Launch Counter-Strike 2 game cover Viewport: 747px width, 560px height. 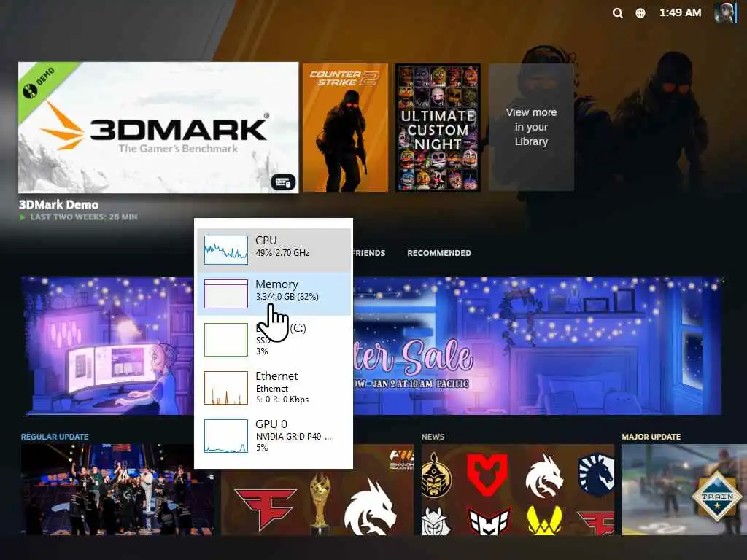coord(345,128)
